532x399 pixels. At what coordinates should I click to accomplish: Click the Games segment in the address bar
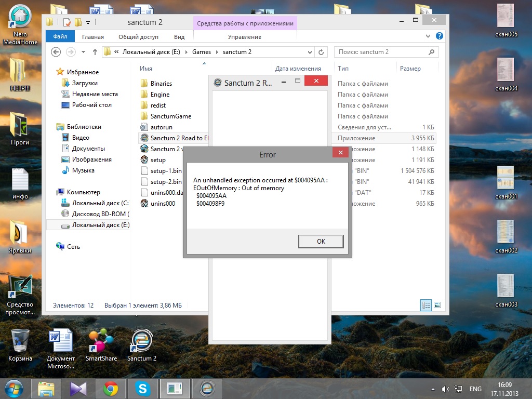[x=202, y=52]
